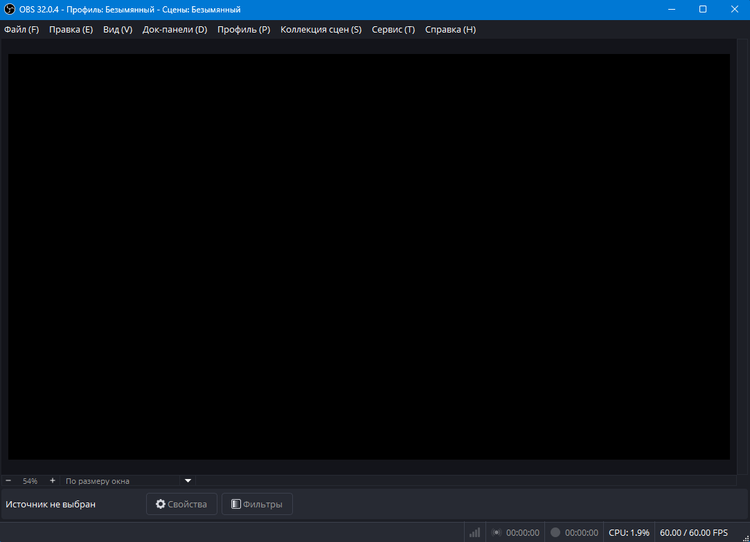Click the 54% zoom value
Image resolution: width=750 pixels, height=542 pixels.
point(30,481)
